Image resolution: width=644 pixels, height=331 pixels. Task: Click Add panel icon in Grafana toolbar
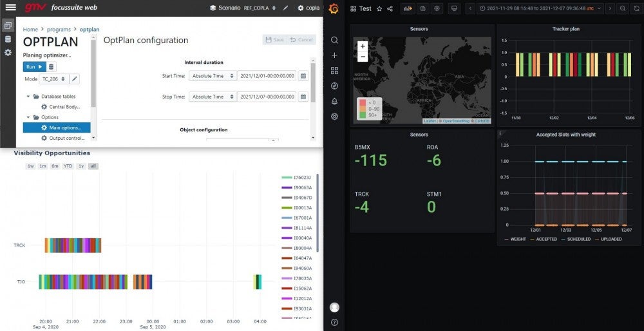click(x=408, y=8)
